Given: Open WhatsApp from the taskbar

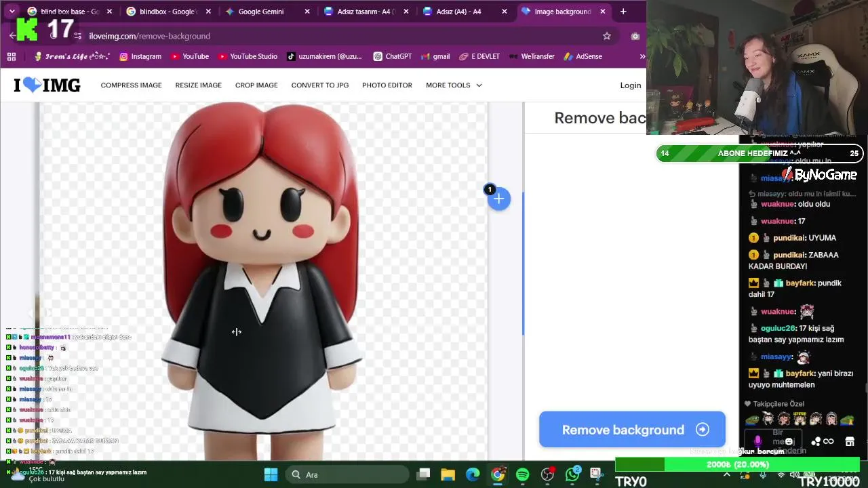Looking at the screenshot, I should (572, 474).
